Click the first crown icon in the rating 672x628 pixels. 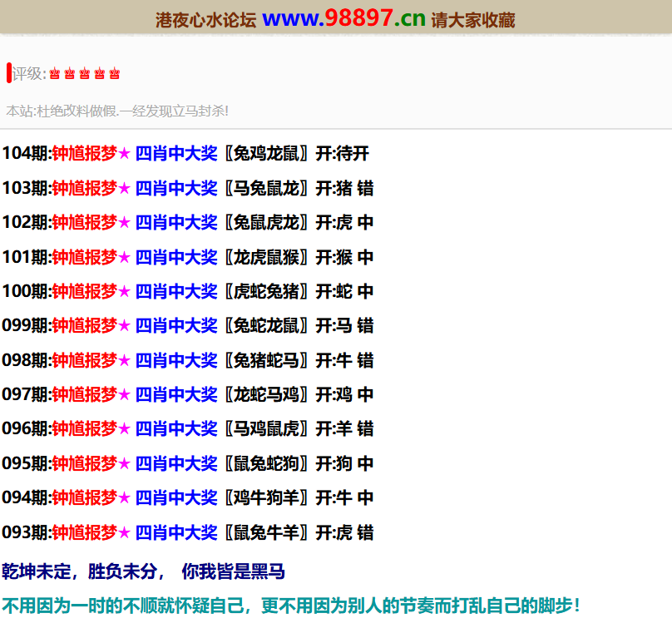(x=55, y=74)
